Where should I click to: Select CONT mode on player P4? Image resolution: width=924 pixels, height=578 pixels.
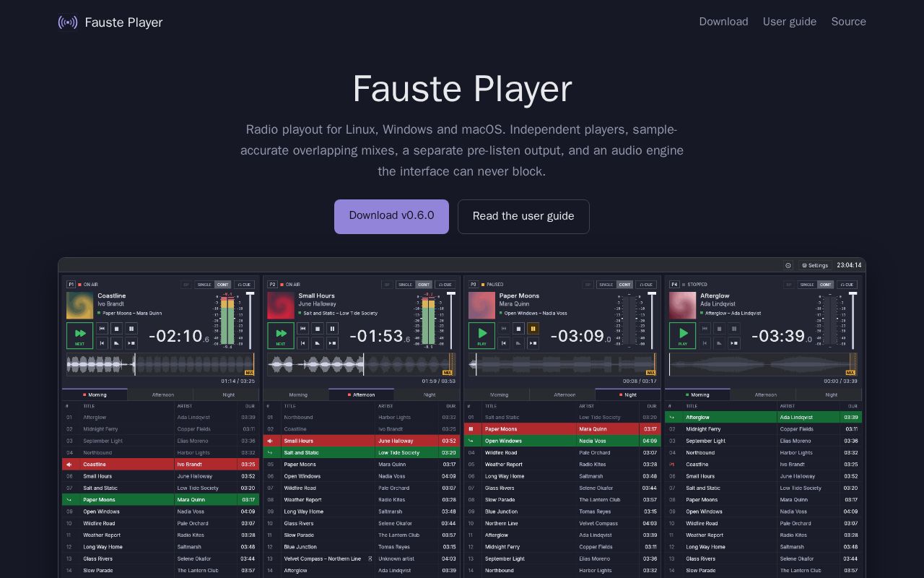(826, 285)
